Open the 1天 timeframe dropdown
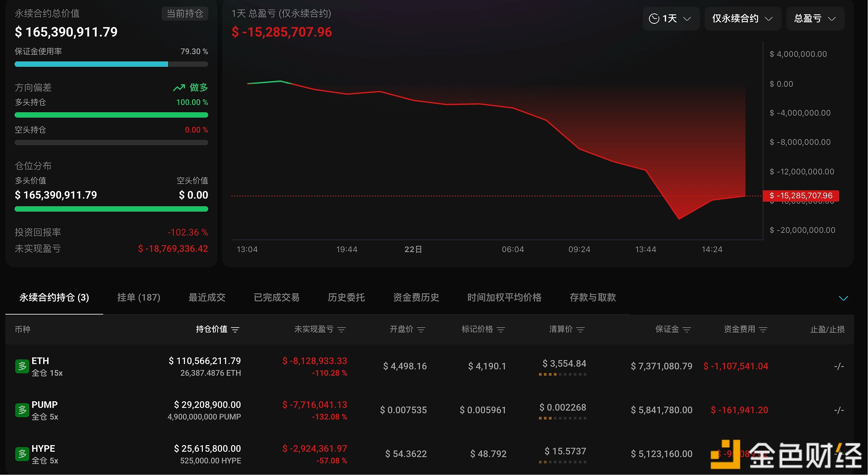The width and height of the screenshot is (868, 475). (671, 19)
